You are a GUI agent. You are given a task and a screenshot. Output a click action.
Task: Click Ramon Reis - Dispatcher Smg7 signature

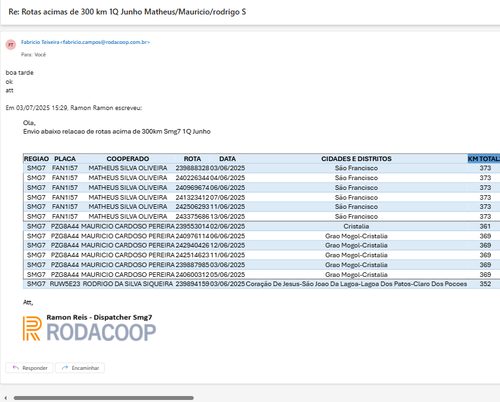pos(99,317)
